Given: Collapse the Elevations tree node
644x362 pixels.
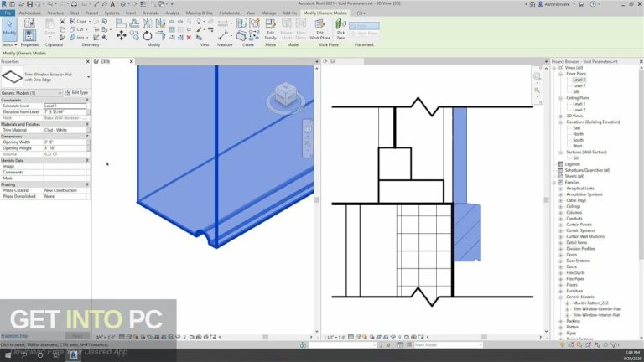Looking at the screenshot, I should [x=560, y=122].
